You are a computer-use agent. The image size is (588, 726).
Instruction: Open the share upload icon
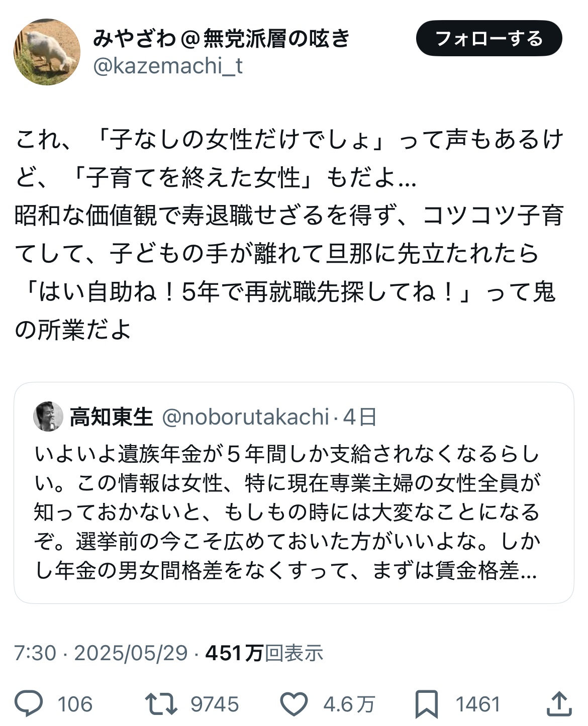558,704
